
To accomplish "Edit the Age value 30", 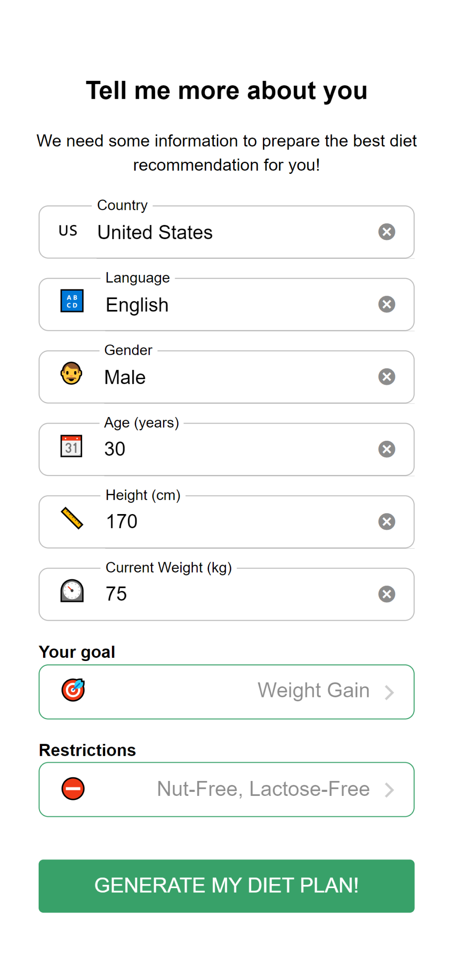I will [x=115, y=449].
